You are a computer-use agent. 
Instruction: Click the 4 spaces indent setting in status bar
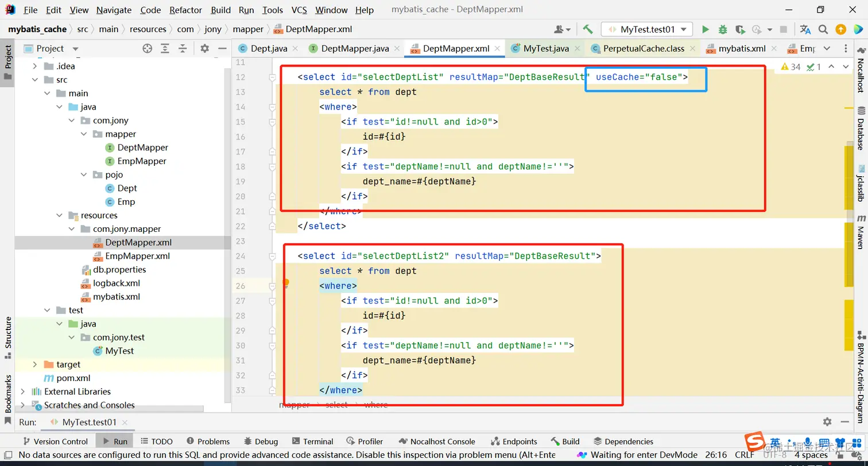[811, 455]
